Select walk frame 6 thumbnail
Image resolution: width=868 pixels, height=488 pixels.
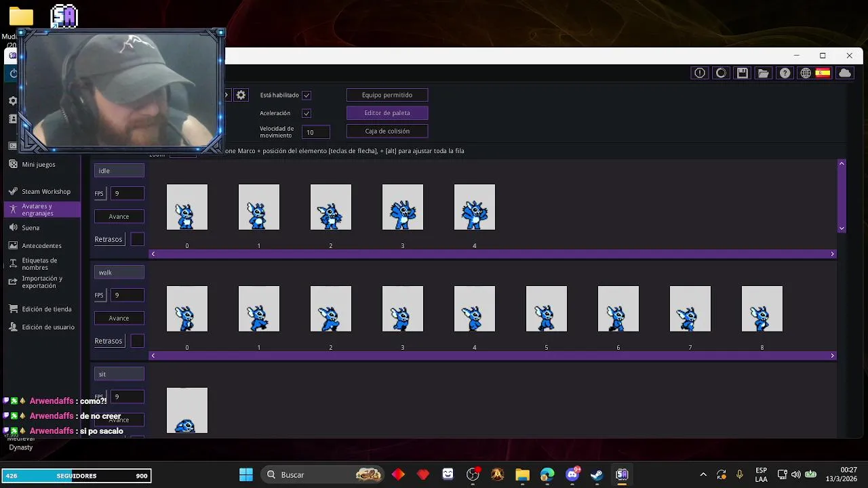[618, 308]
